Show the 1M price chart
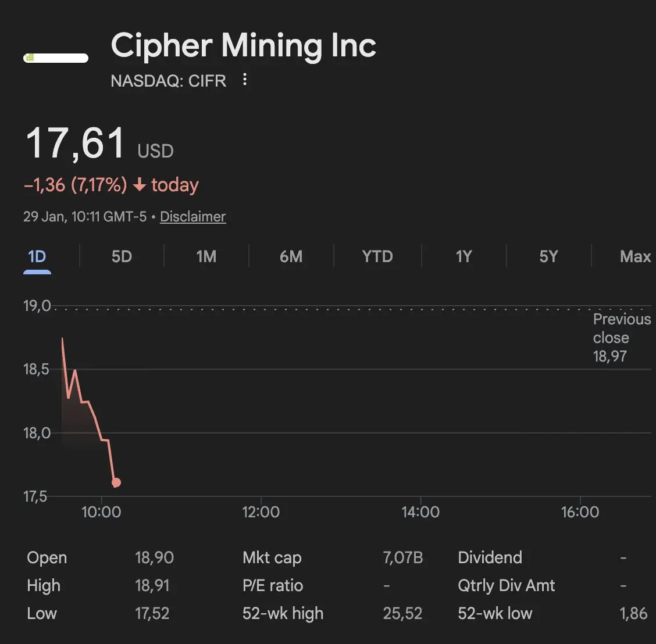Image resolution: width=656 pixels, height=644 pixels. 206,256
